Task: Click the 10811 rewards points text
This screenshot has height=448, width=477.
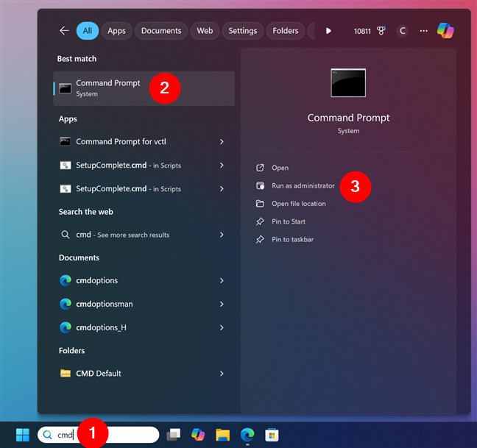Action: [362, 31]
